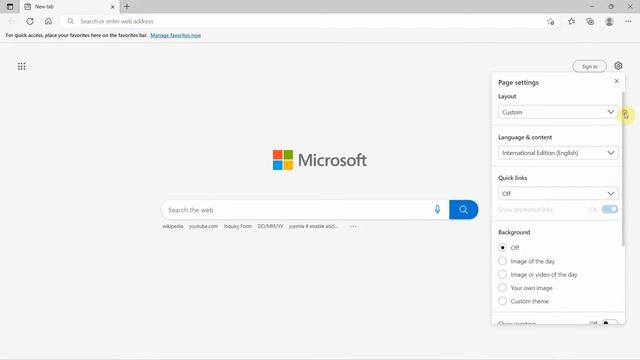
Task: Select the DD/MM/YY suggestion
Action: (270, 226)
